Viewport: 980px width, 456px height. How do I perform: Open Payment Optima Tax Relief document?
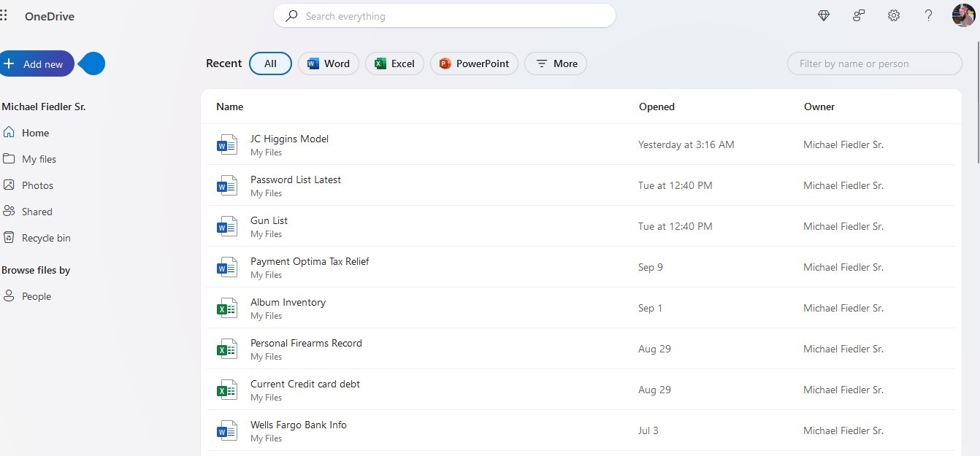[310, 261]
